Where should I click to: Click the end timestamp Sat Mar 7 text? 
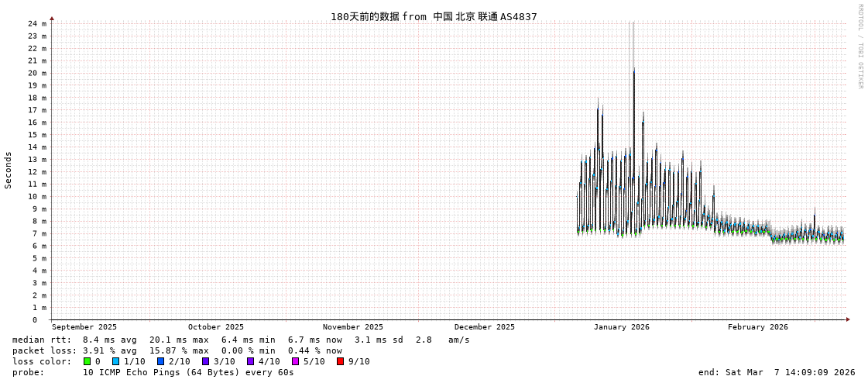[x=776, y=372]
